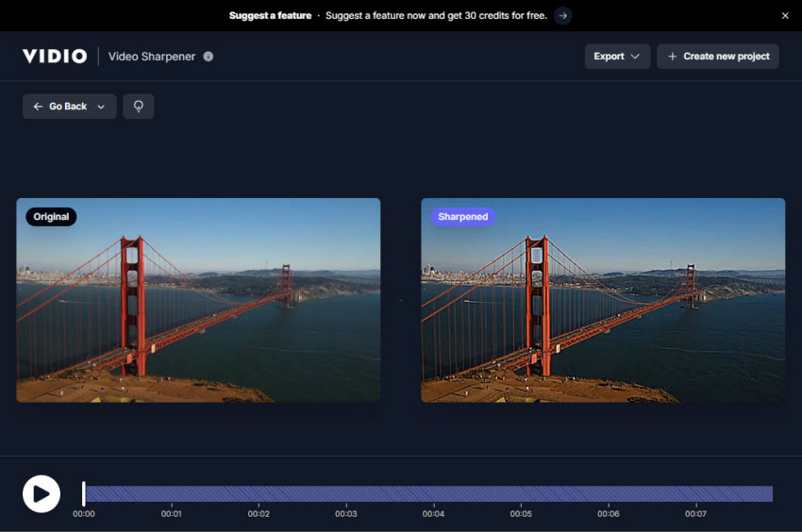Click the Original label badge
The image size is (802, 532).
coord(51,217)
